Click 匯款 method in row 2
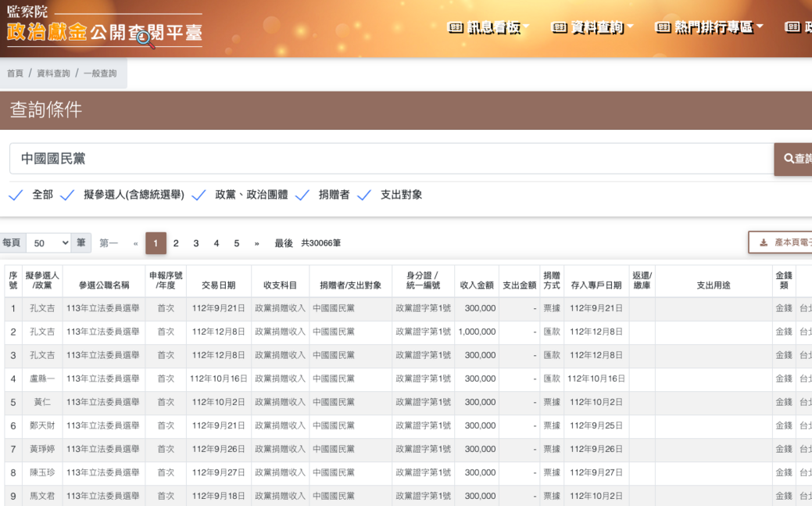Screen dimensions: 812x506 pyautogui.click(x=552, y=332)
